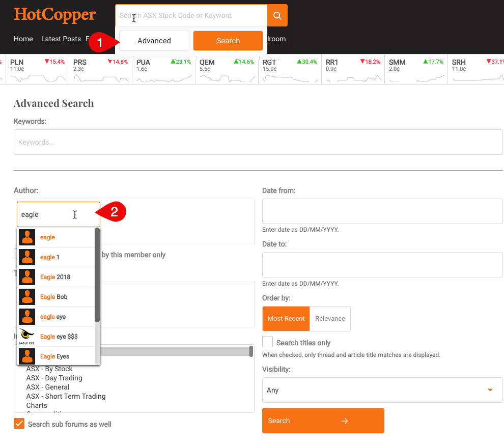Viewport: 504px width, 444px height.
Task: Select 'ASX - Short Term Trading' forum
Action: (x=66, y=397)
